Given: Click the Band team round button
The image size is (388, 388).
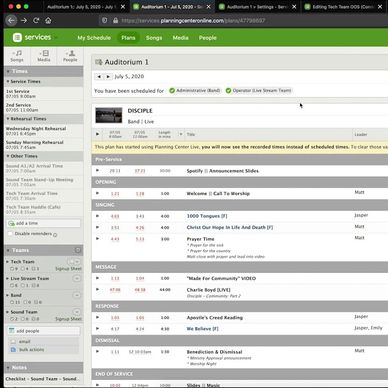Looking at the screenshot, I should (77, 295).
